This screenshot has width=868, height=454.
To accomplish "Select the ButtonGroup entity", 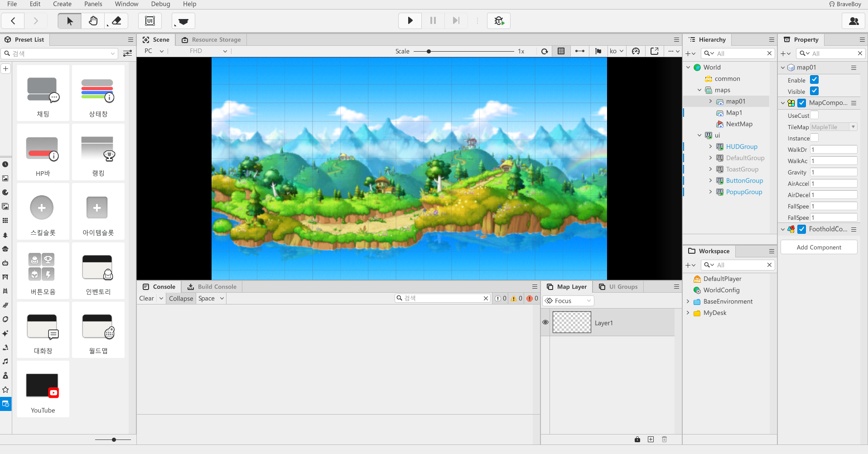I will (744, 181).
